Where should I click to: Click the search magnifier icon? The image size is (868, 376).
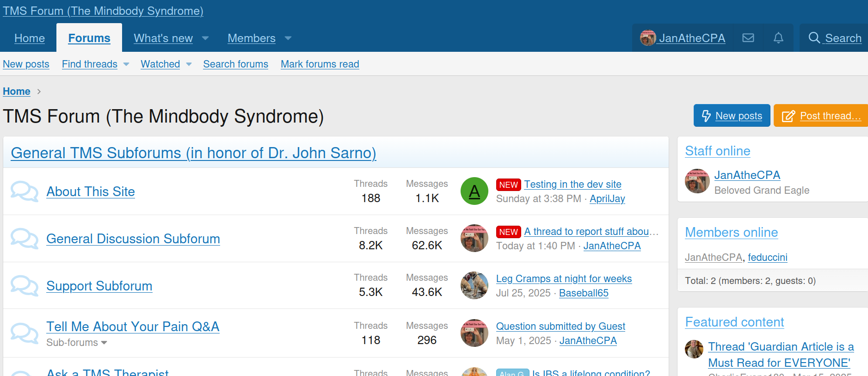point(814,38)
